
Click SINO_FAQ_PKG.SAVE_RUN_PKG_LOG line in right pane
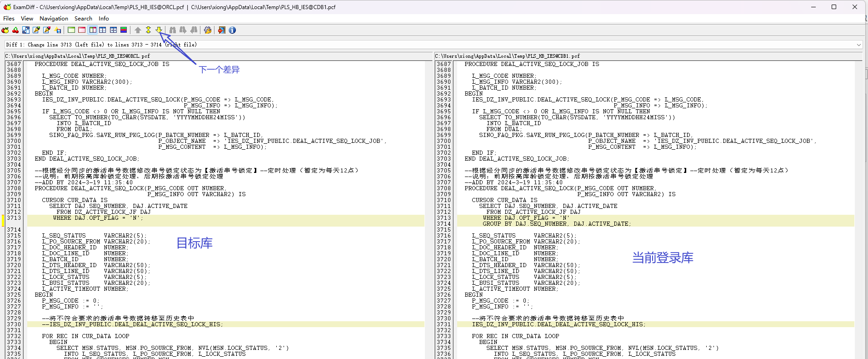point(586,135)
